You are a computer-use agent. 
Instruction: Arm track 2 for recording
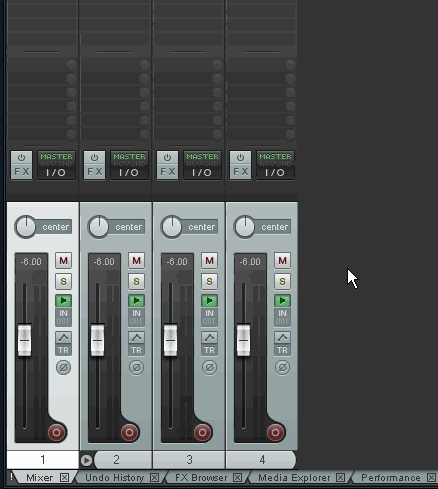tap(130, 432)
